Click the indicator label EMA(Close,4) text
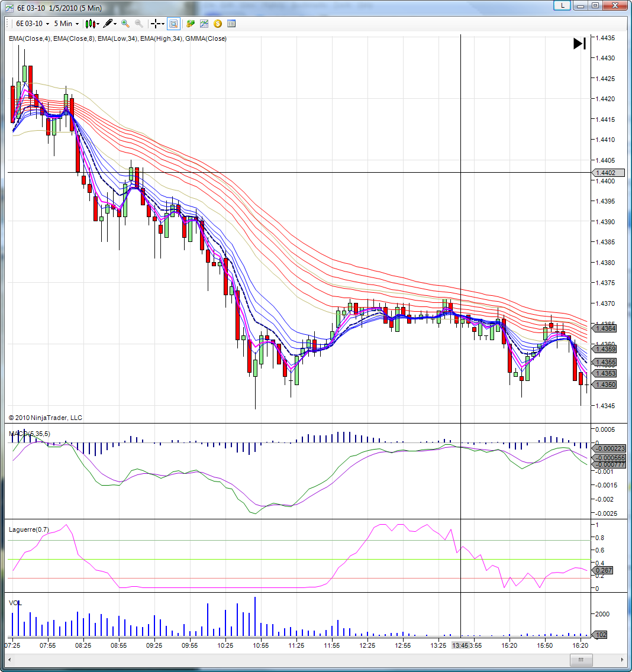Viewport: 632px width, 672px height. [x=29, y=38]
